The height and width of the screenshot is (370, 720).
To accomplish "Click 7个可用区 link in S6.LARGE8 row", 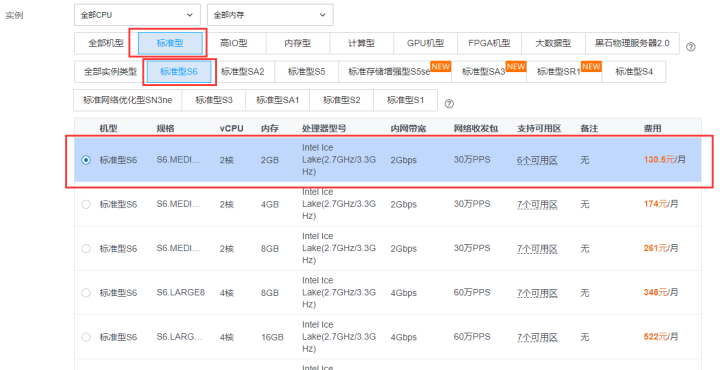I will (537, 292).
